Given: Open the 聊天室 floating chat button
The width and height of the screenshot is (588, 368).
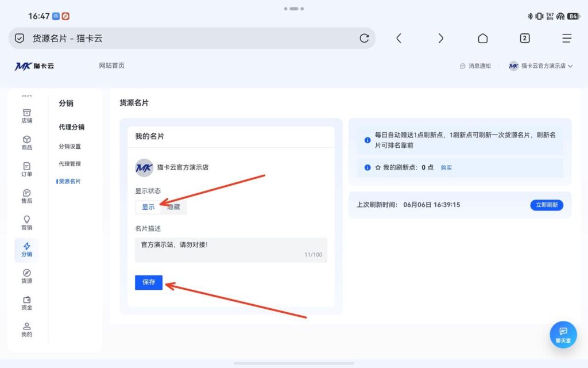Looking at the screenshot, I should [563, 335].
